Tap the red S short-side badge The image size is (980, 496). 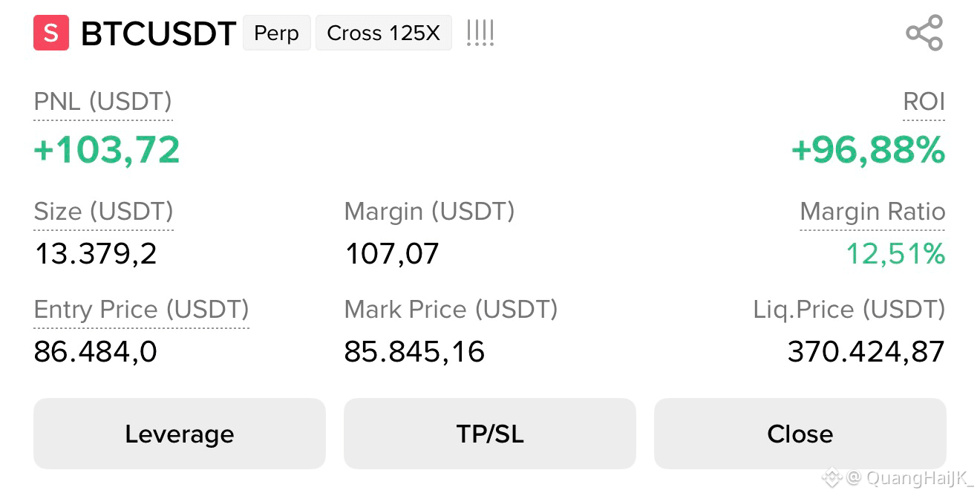click(x=51, y=33)
